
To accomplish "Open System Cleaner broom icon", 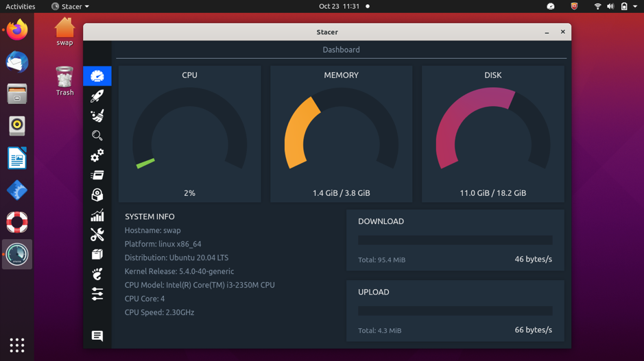I will click(x=97, y=116).
